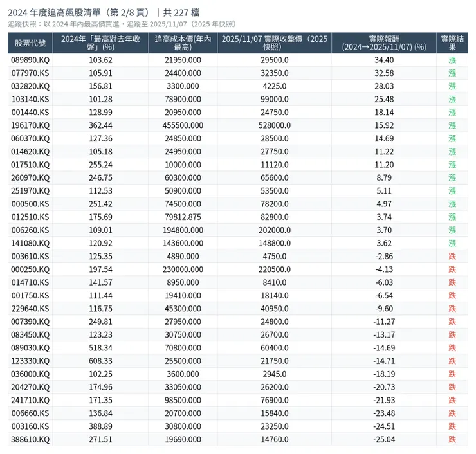Click the 實際結果 column header
The image size is (476, 454).
452,43
